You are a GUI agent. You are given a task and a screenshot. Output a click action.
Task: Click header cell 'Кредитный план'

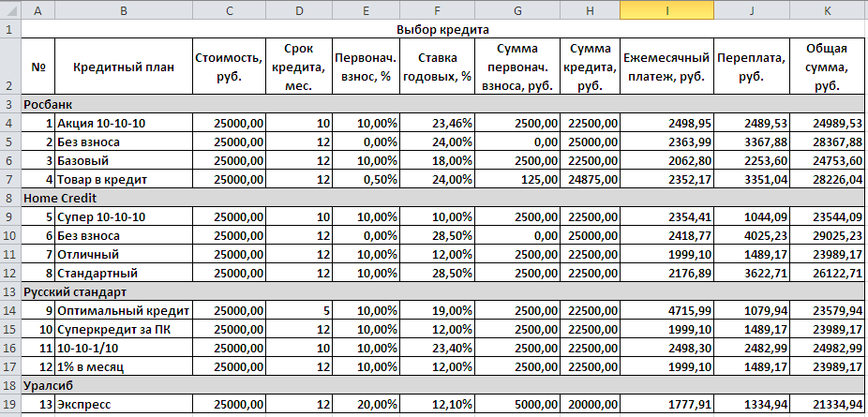coord(123,67)
